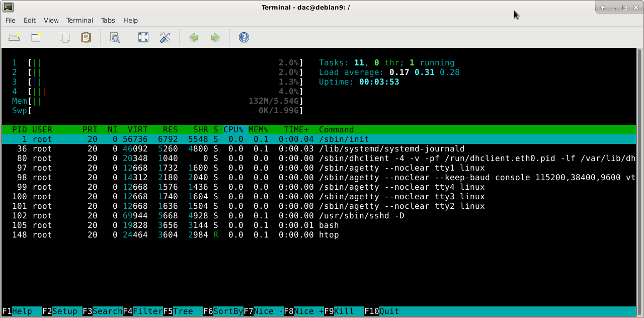Open the View menu in menu bar
The image size is (644, 318).
[51, 20]
